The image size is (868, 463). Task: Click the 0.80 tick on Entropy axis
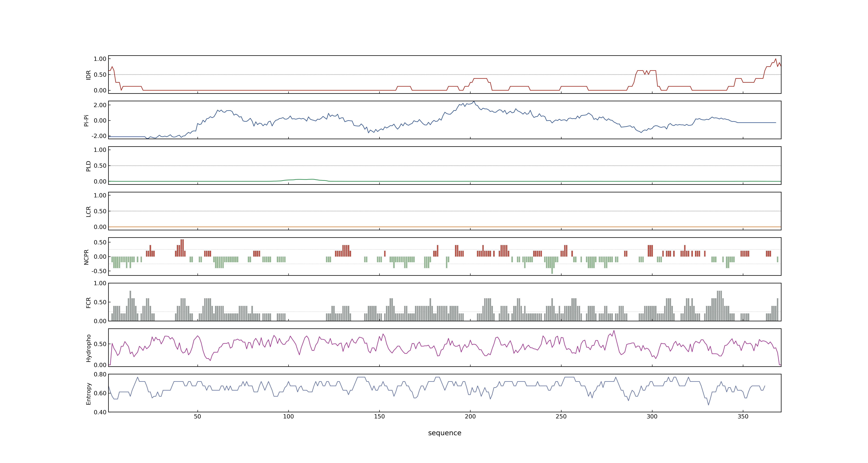pyautogui.click(x=100, y=374)
